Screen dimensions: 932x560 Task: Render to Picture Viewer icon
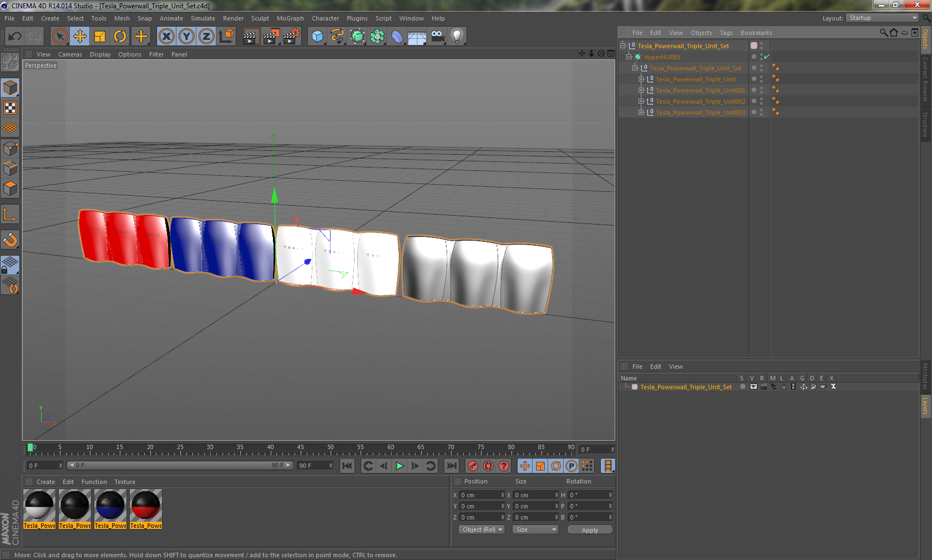pyautogui.click(x=271, y=37)
